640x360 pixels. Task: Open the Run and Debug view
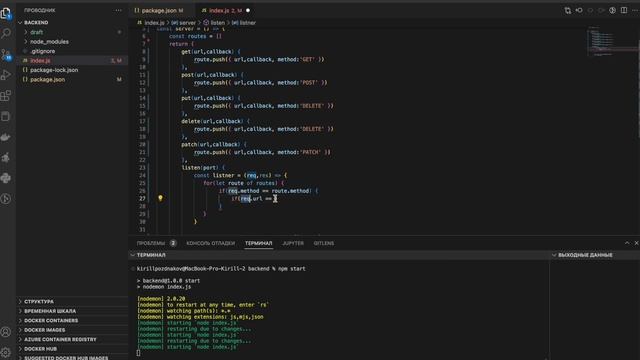point(6,75)
